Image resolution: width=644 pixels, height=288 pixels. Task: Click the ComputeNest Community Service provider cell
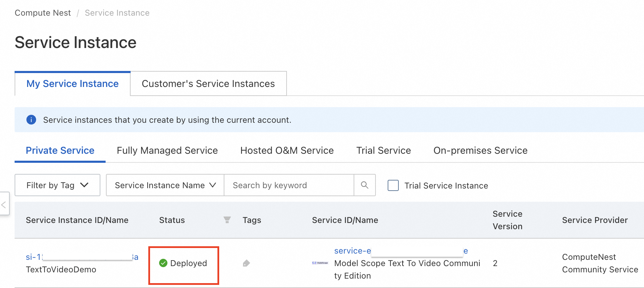[x=600, y=263]
